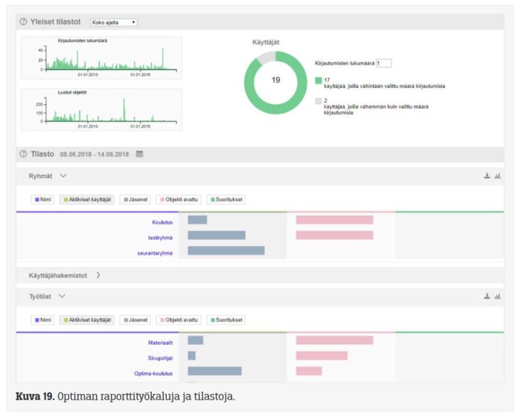Image resolution: width=525 pixels, height=420 pixels.
Task: Open the Koko ajalta time range dropdown
Action: (x=114, y=23)
